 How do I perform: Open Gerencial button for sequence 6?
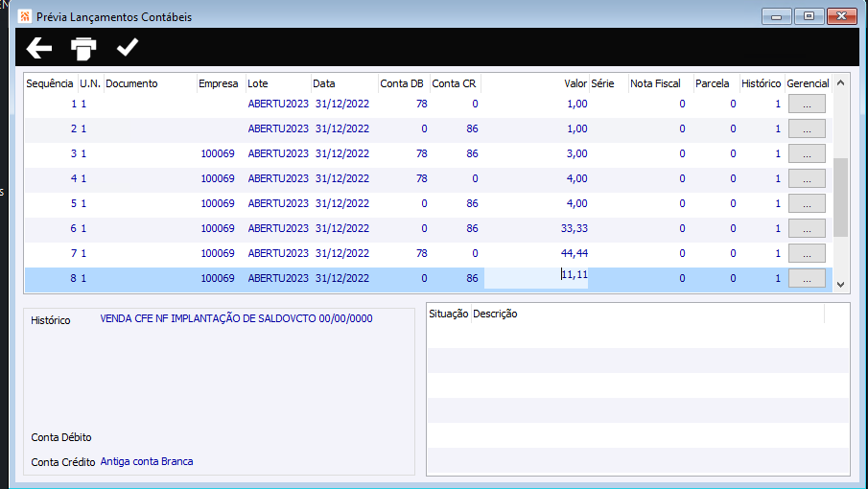[x=807, y=228]
